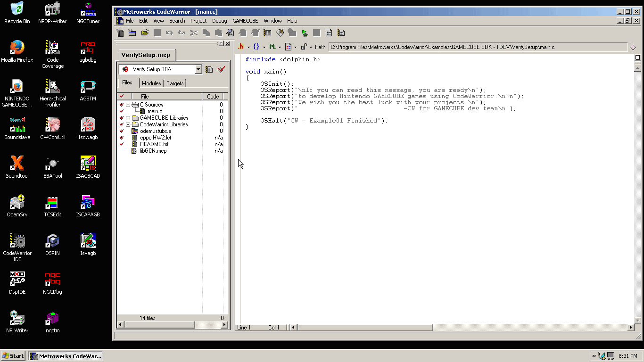Open the GAMECUBE menu

(245, 21)
